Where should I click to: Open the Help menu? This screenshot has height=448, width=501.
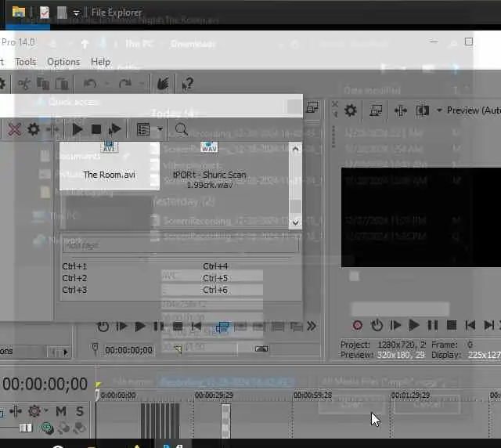click(101, 62)
